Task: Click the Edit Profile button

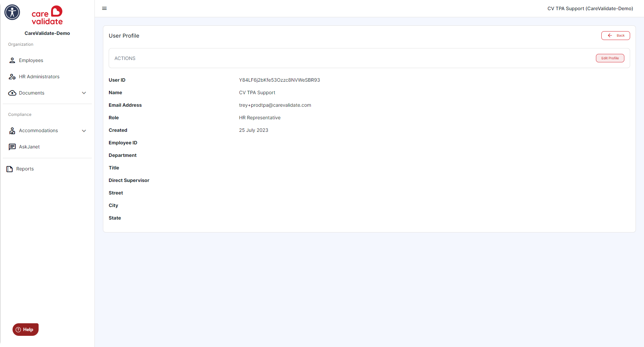Action: (610, 58)
